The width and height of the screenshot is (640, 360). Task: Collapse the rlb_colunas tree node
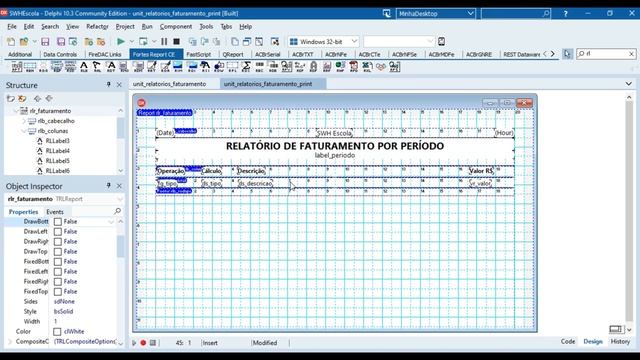pyautogui.click(x=24, y=131)
